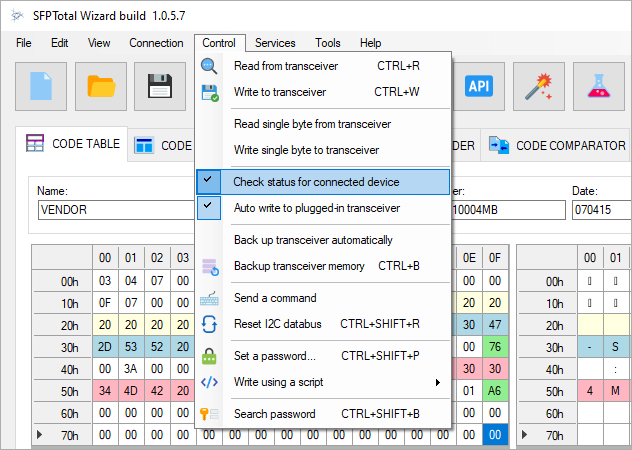
Task: Open the File menu
Action: 24,43
